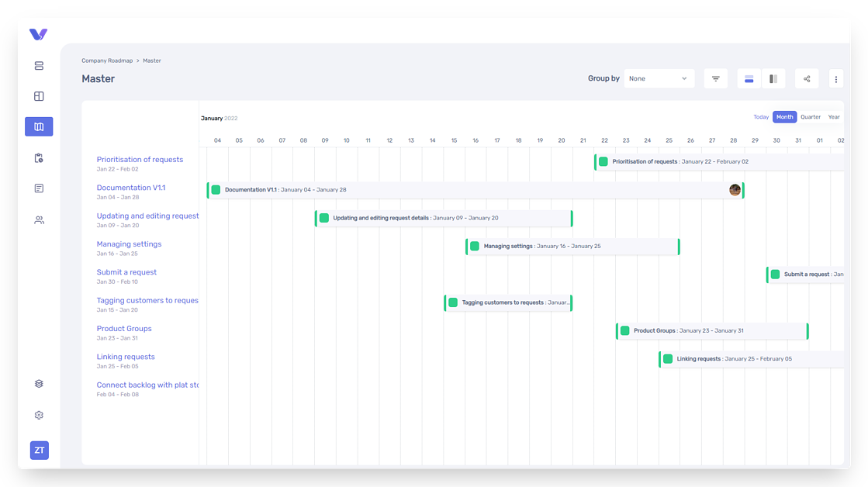
Task: Open the ZT user avatar menu
Action: [40, 451]
